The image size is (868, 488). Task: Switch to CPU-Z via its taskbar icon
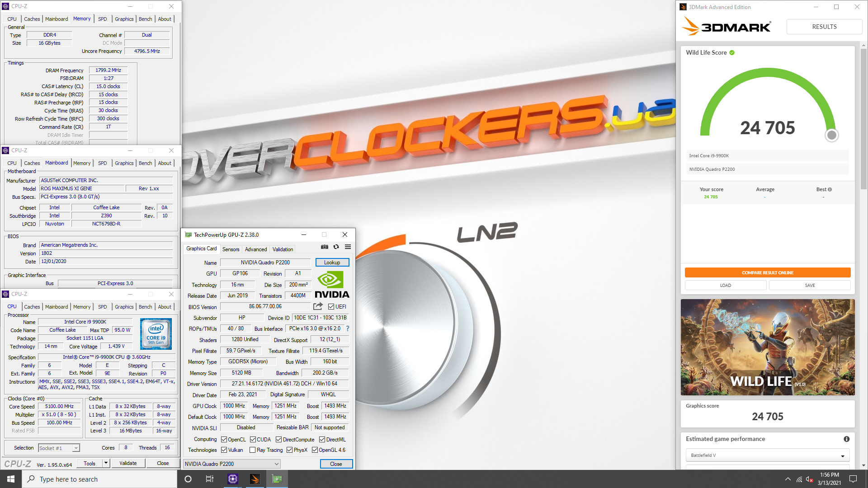point(233,479)
